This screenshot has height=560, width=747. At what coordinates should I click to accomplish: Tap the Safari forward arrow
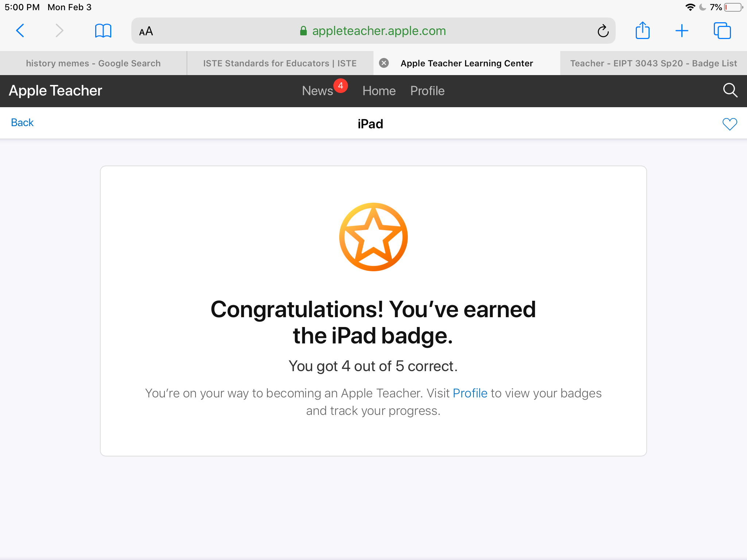[59, 31]
